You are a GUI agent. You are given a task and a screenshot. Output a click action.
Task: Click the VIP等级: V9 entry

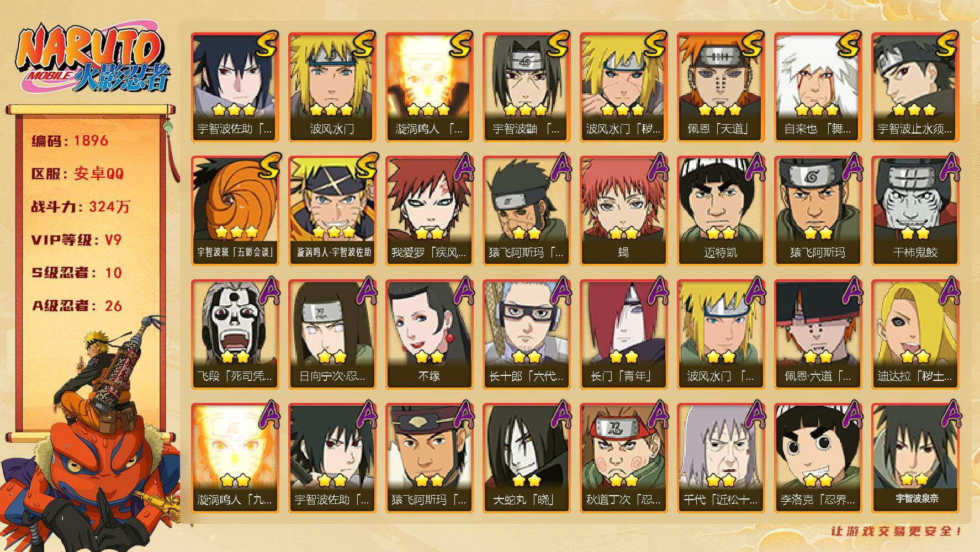(76, 240)
